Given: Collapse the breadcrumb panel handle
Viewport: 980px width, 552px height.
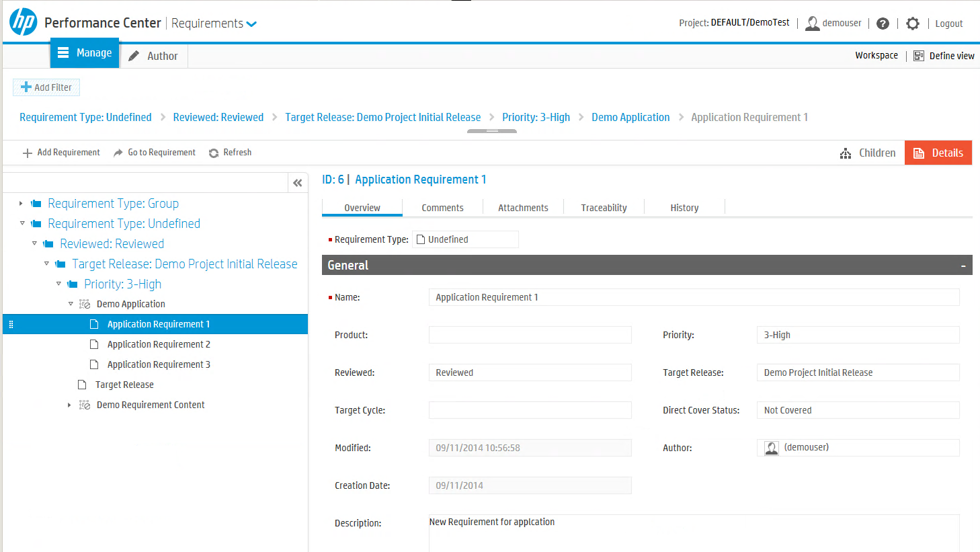Looking at the screenshot, I should (x=492, y=131).
